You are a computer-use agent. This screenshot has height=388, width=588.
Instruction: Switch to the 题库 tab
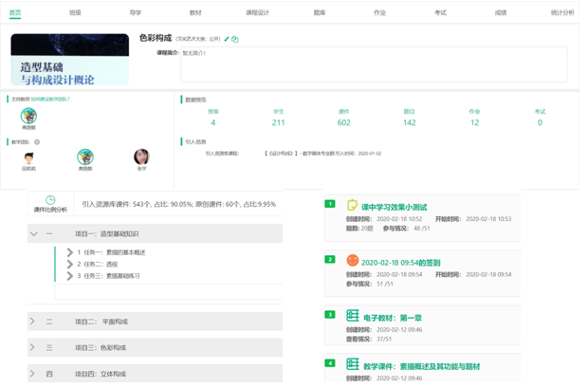tap(318, 13)
